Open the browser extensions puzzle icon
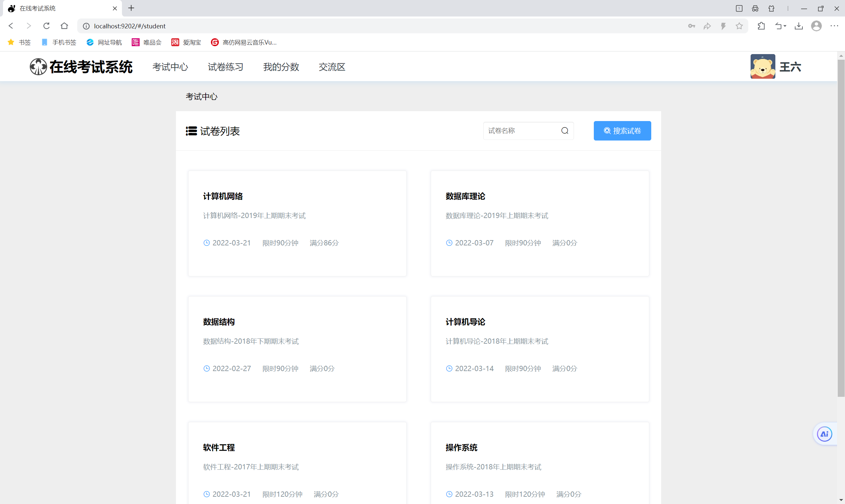845x504 pixels. pyautogui.click(x=761, y=26)
